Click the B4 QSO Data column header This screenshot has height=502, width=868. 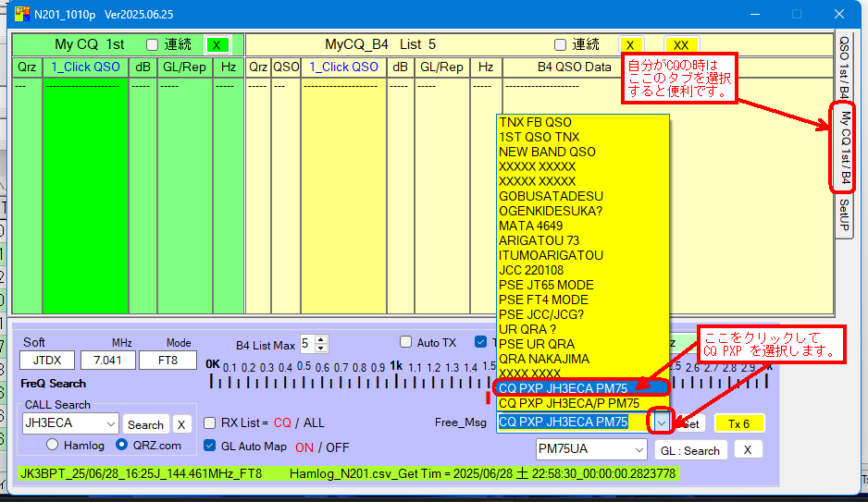(x=575, y=67)
